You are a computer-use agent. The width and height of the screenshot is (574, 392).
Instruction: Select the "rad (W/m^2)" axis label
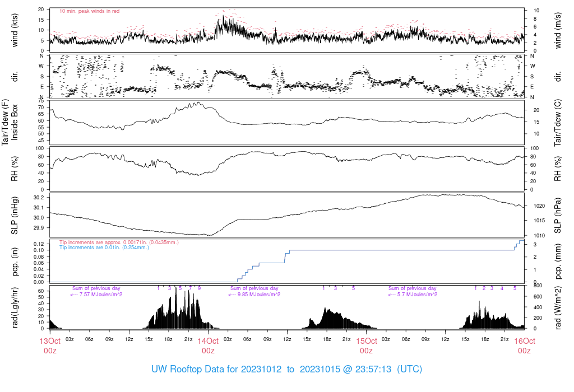click(558, 308)
